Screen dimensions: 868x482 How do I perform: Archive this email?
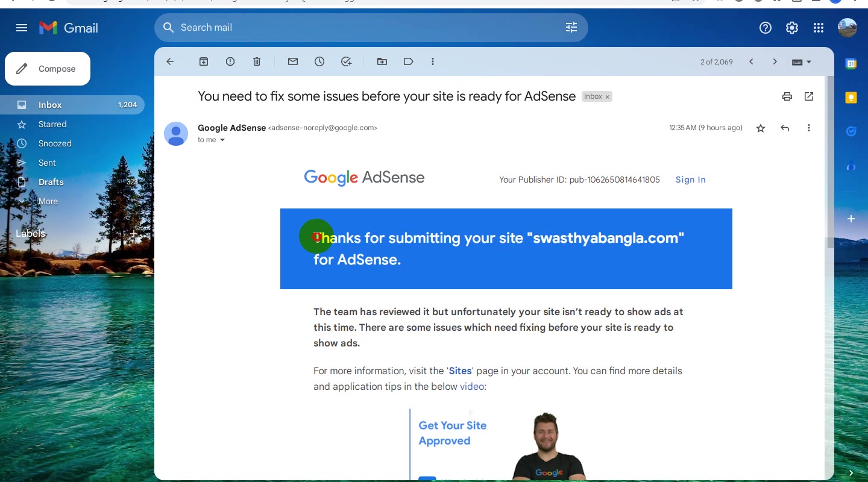204,61
